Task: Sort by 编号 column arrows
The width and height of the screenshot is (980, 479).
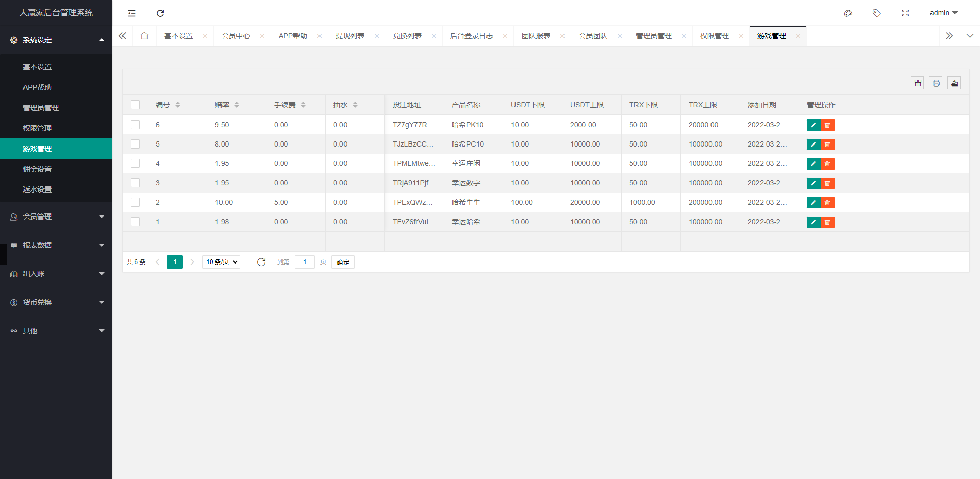Action: coord(178,105)
